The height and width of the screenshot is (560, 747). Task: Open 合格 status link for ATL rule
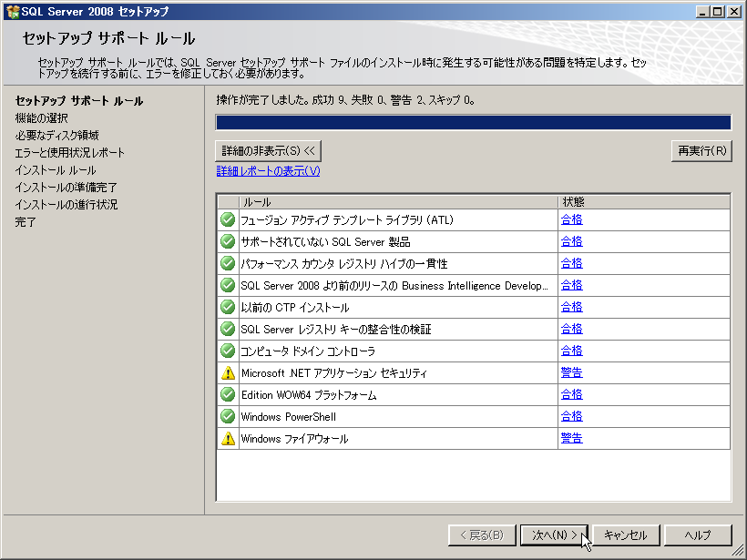[x=572, y=219]
